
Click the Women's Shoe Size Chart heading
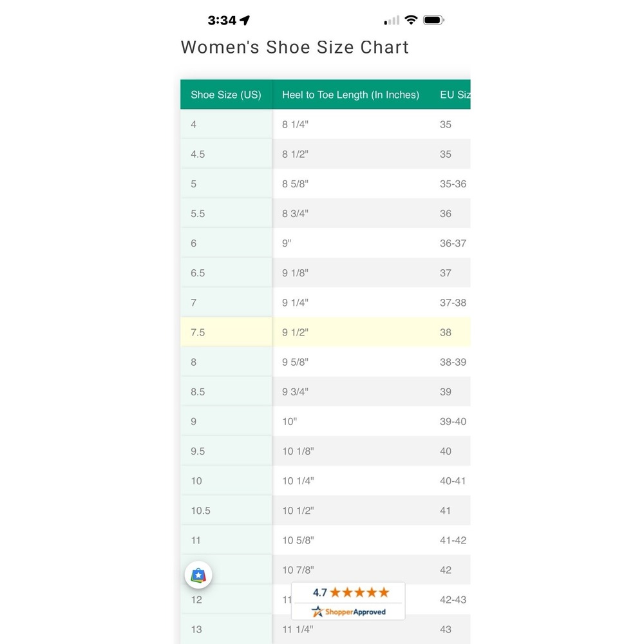(295, 47)
